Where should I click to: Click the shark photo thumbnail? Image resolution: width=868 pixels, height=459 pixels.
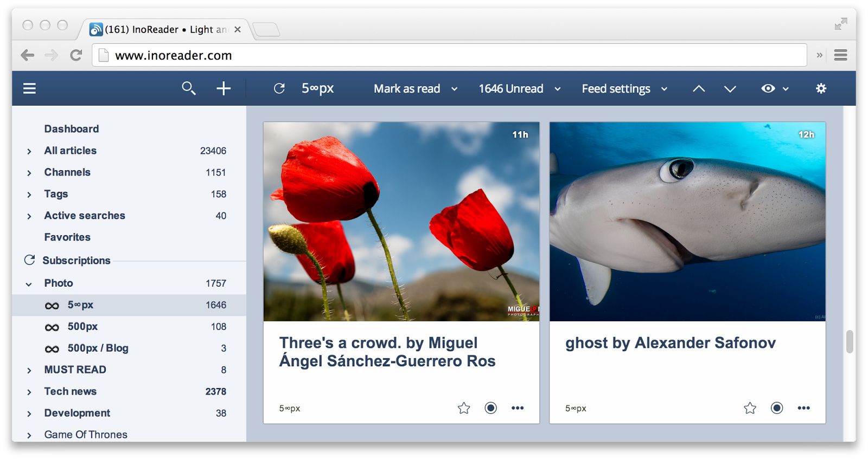tap(687, 222)
